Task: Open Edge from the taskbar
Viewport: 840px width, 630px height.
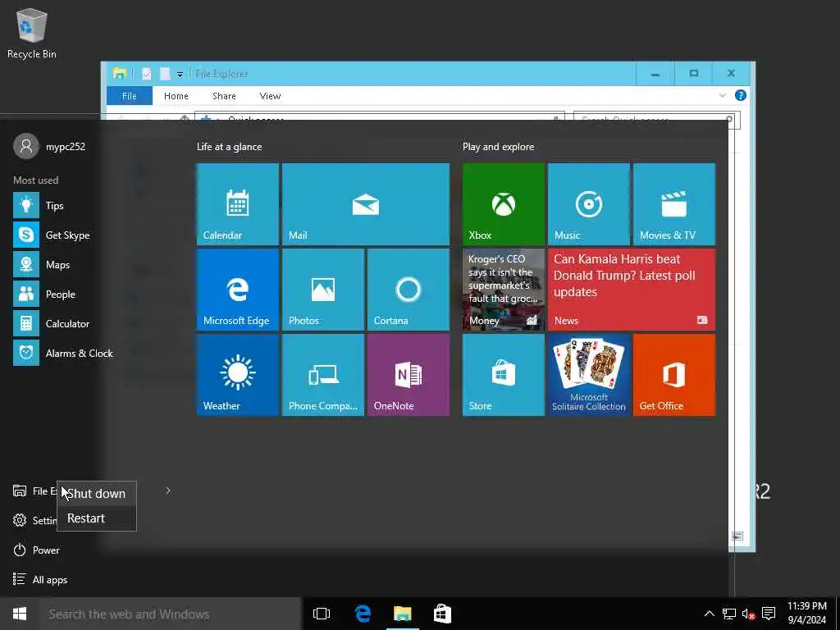Action: tap(363, 614)
